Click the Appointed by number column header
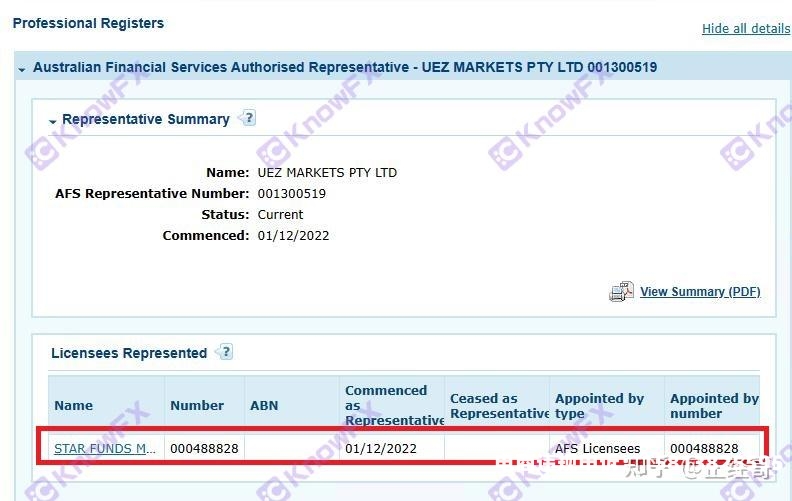The image size is (792, 501). coord(714,405)
